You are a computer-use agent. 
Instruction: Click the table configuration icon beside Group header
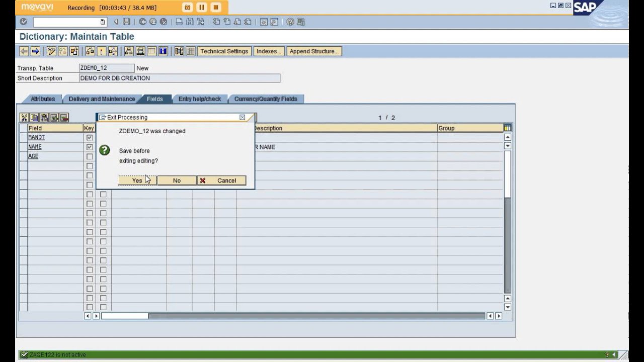508,128
